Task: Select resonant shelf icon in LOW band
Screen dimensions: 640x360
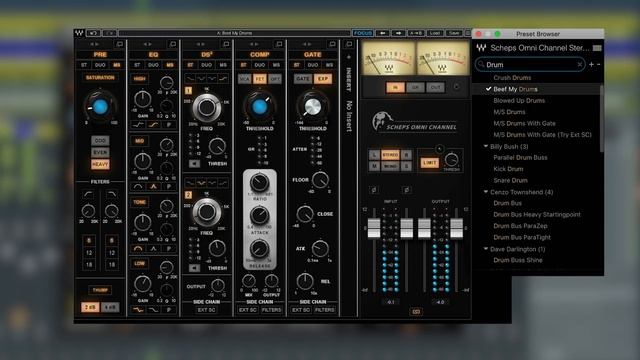Action: point(138,310)
